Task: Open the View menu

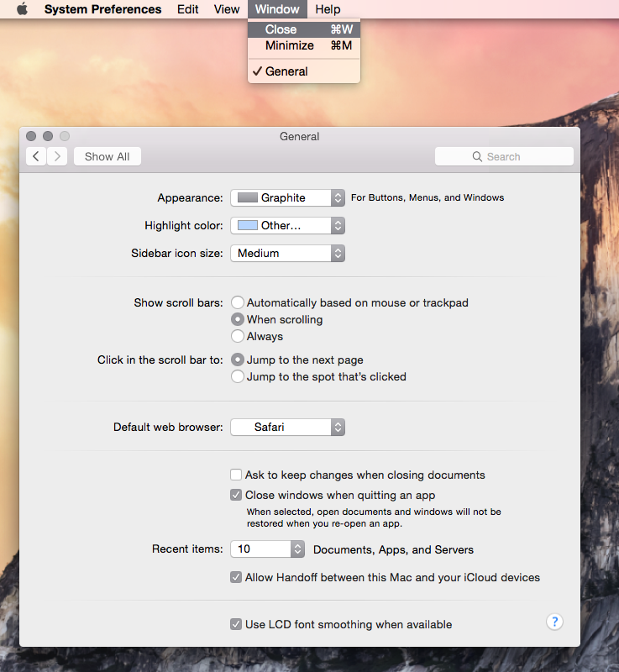Action: (x=227, y=9)
